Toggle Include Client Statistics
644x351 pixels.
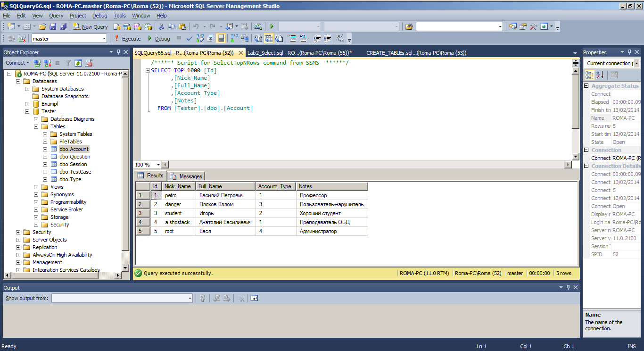pos(245,39)
